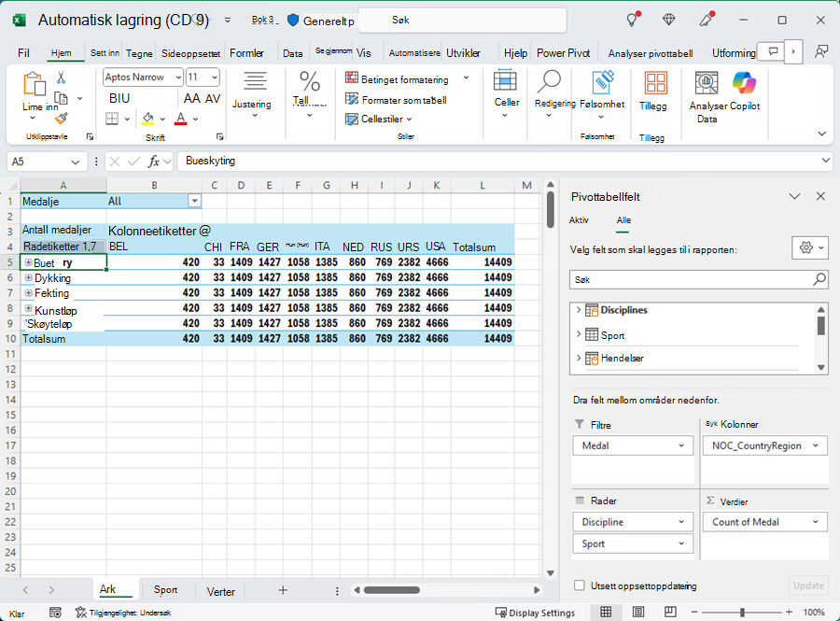Open the comments speech bubble
This screenshot has width=840, height=621.
773,52
